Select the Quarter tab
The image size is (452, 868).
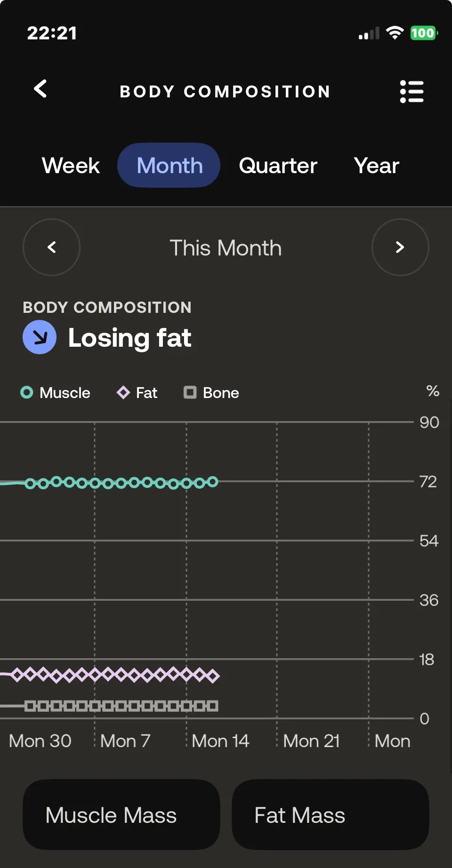tap(278, 166)
